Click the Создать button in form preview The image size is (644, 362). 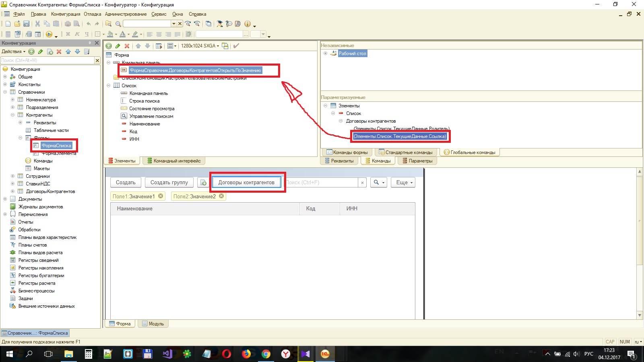click(126, 183)
